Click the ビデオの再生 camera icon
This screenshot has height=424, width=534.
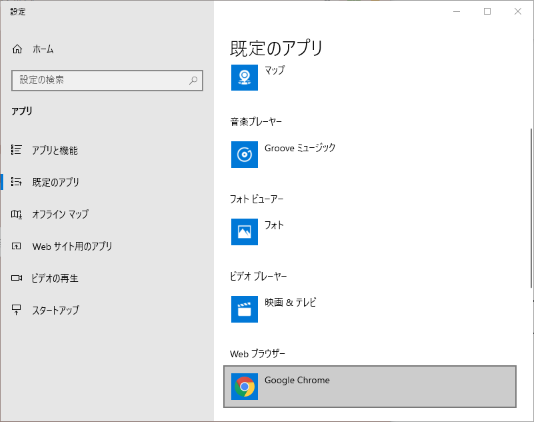[x=16, y=278]
